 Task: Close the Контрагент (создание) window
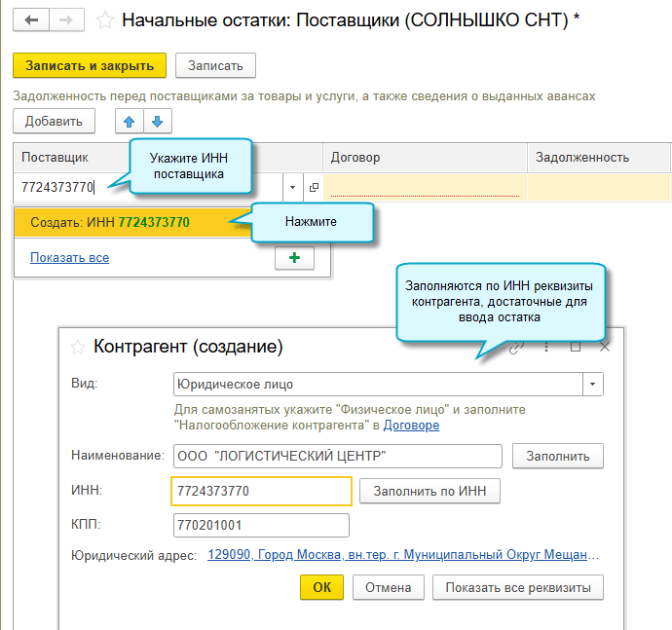pos(605,347)
